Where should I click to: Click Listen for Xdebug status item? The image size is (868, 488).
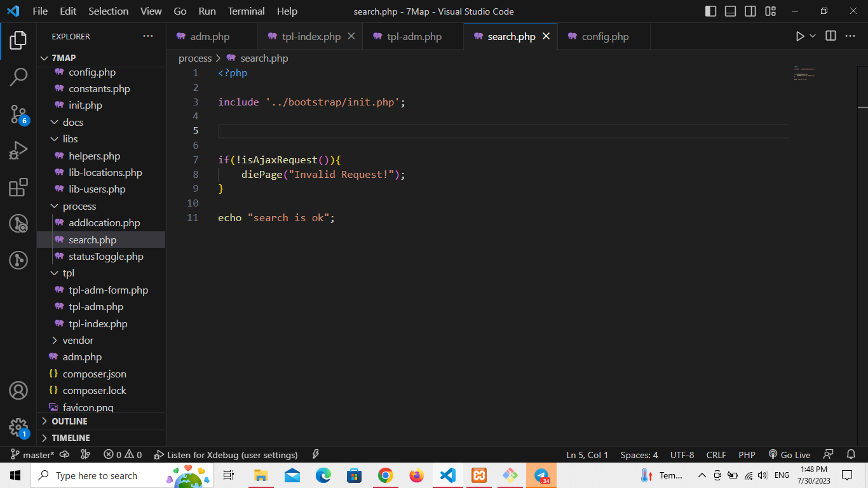click(226, 455)
